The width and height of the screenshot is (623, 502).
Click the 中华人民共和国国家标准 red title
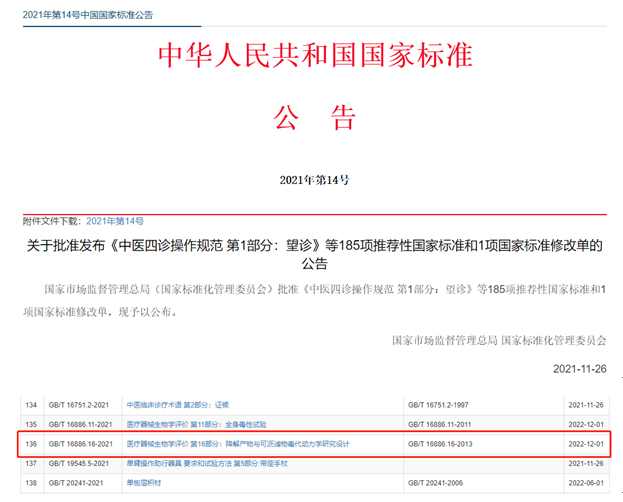(315, 55)
